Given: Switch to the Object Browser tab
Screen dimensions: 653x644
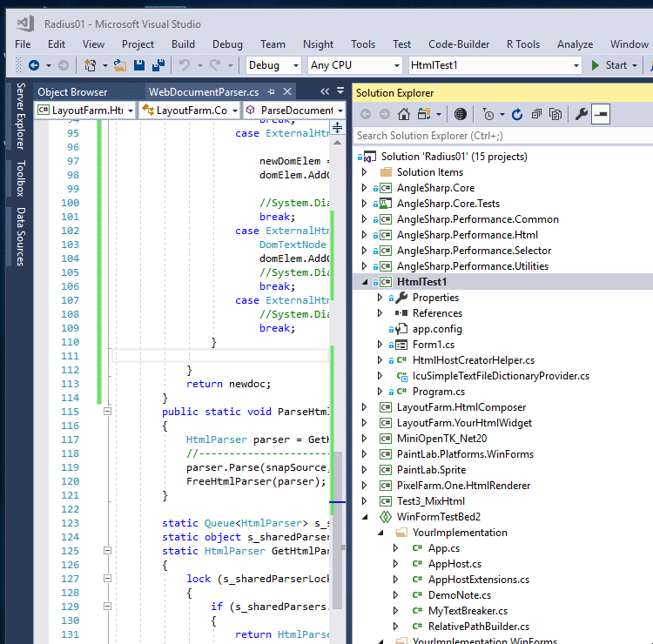Looking at the screenshot, I should [72, 92].
